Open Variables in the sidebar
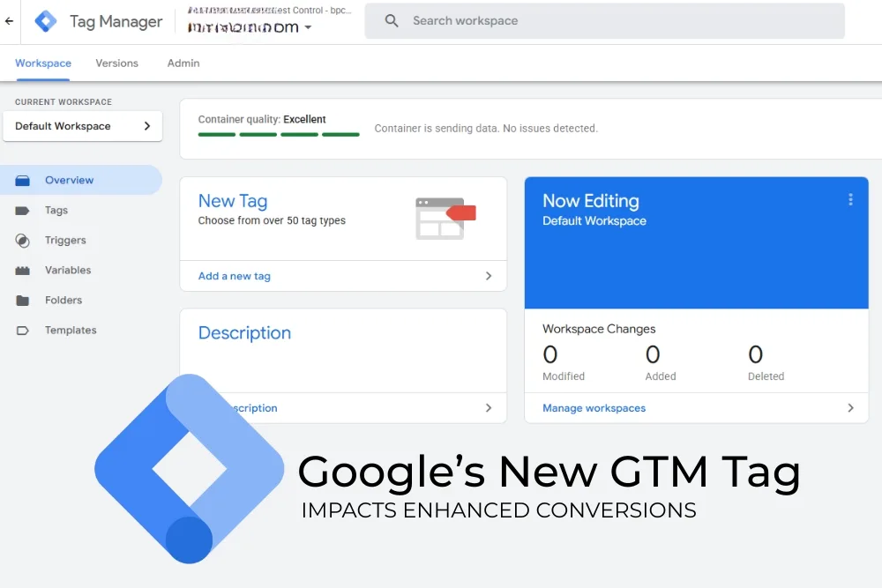The height and width of the screenshot is (588, 882). [x=68, y=270]
